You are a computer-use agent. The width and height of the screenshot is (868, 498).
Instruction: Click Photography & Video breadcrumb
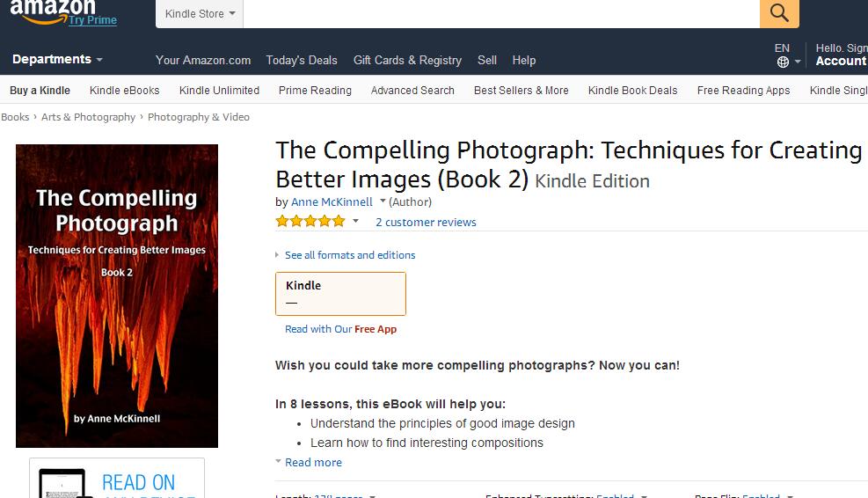(198, 117)
